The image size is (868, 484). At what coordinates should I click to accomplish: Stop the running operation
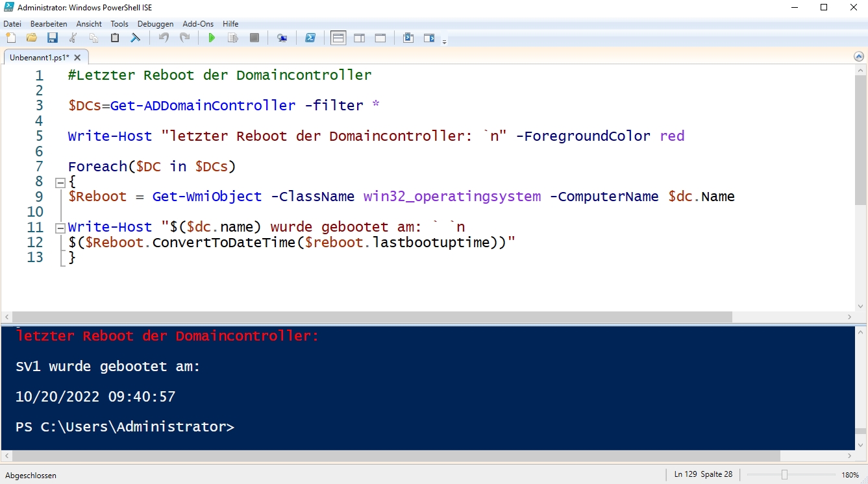click(254, 38)
